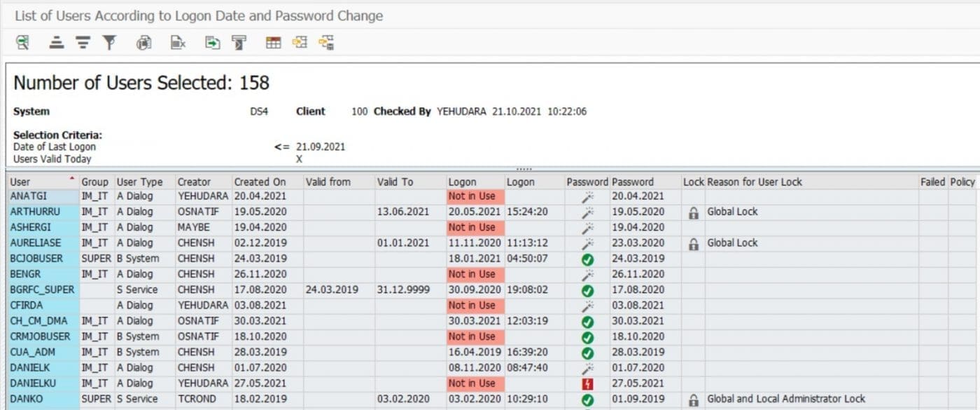Viewport: 980px width, 410px height.
Task: Select user CH_CM_DMA cell
Action: [43, 321]
